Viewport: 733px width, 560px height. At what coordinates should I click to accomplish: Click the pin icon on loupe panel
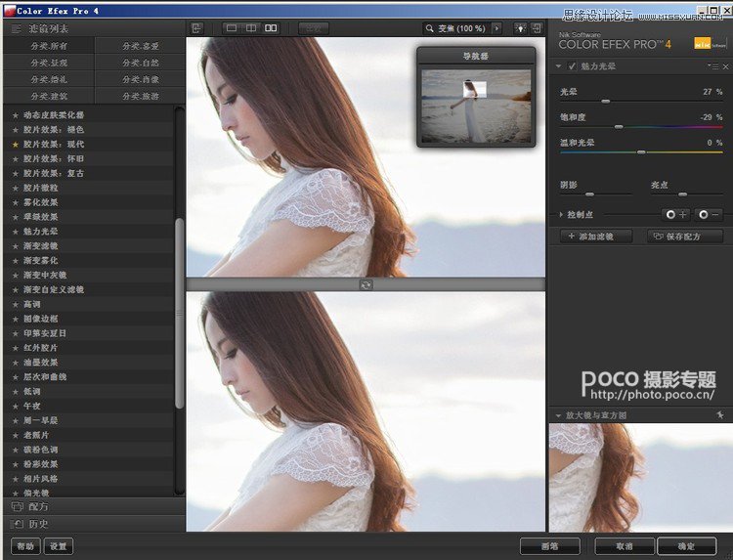click(719, 415)
